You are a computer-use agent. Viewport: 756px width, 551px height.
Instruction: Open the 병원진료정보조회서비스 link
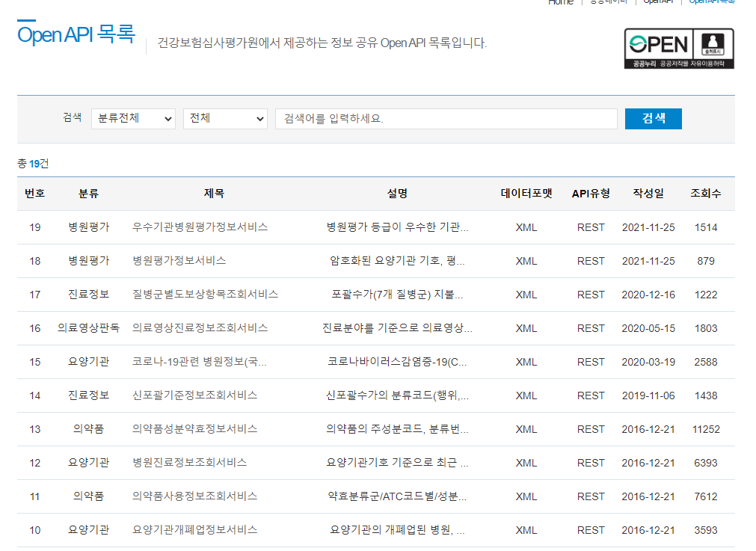(x=189, y=463)
